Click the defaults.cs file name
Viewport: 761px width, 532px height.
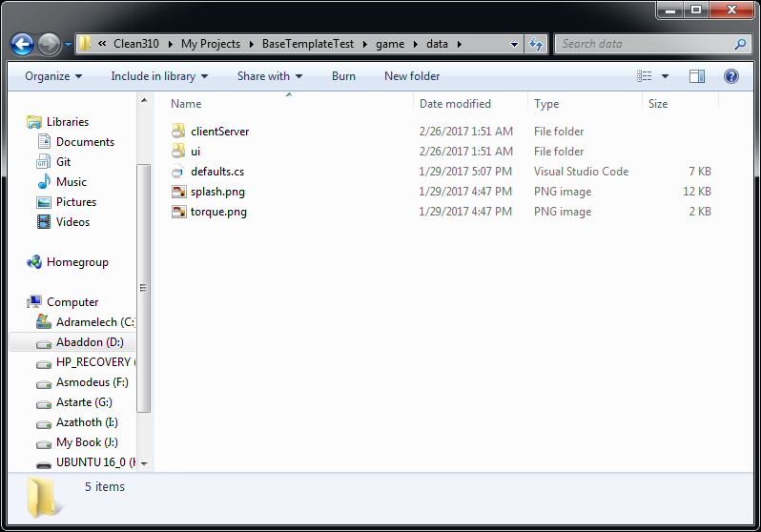point(217,172)
